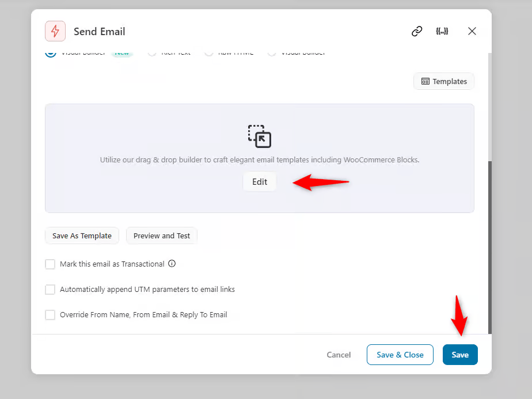
Task: Click the blue Save button
Action: (x=460, y=355)
